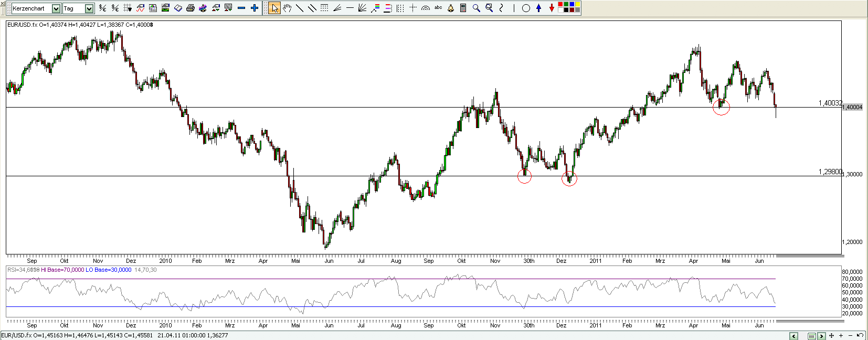The width and height of the screenshot is (868, 340).
Task: Select the arcs drawing tool
Action: point(426,8)
